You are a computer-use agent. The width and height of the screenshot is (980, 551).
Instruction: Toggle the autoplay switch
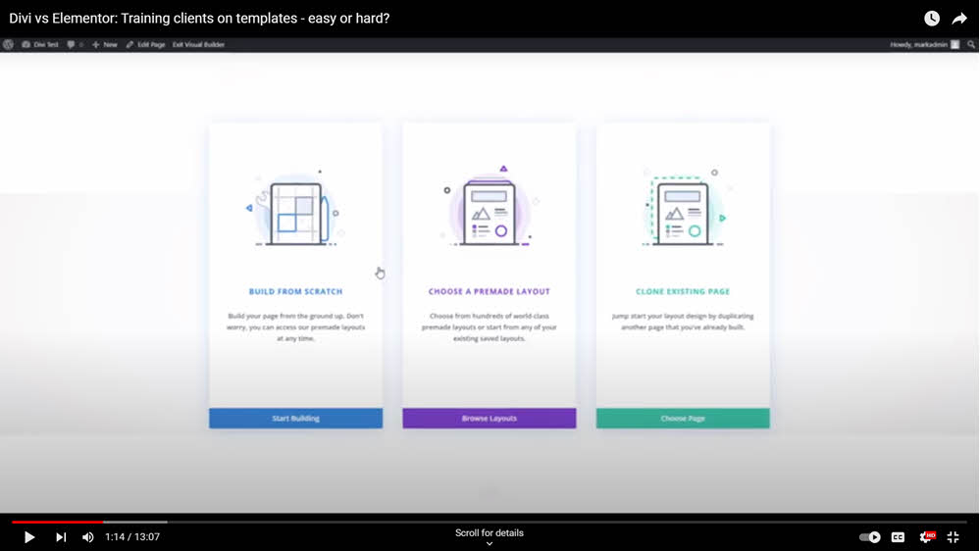tap(869, 536)
